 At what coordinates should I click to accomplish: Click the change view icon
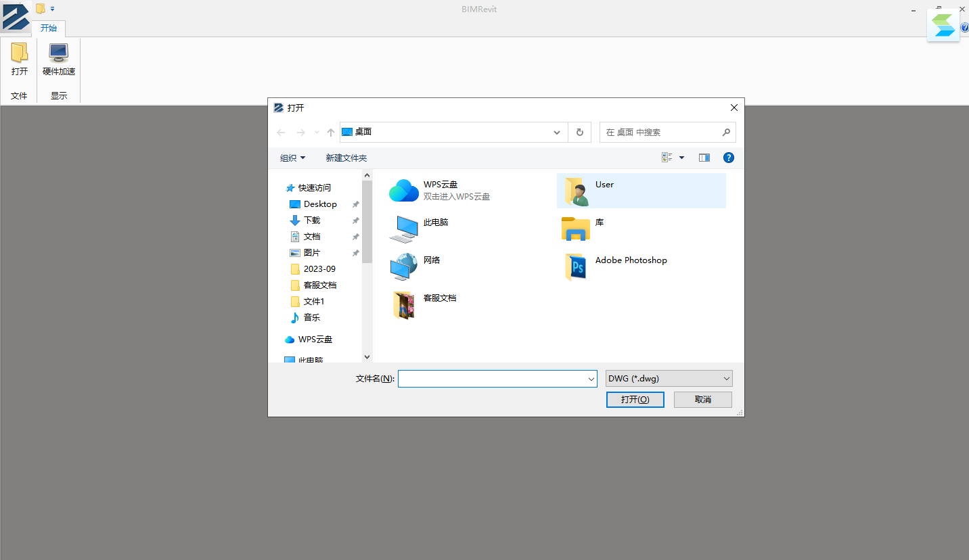(x=667, y=158)
